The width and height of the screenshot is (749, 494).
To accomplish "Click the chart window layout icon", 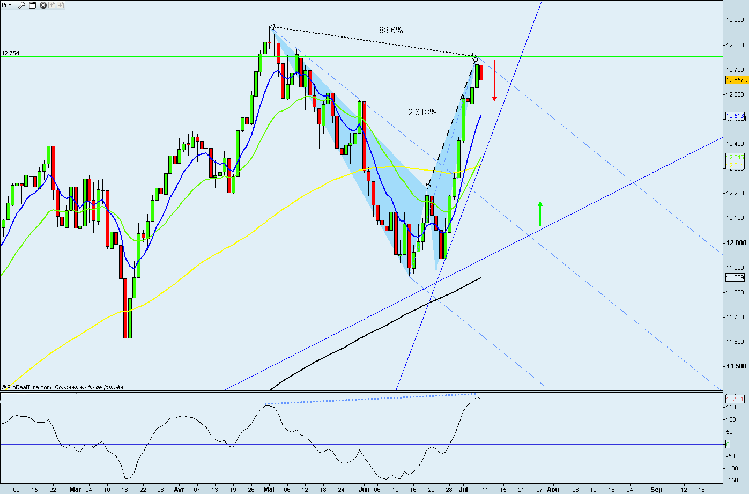I will click(32, 5).
